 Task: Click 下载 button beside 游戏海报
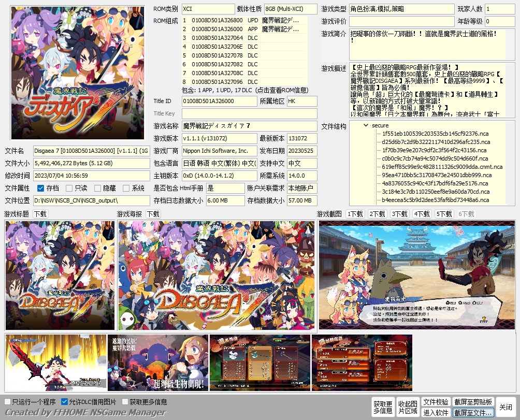point(153,214)
